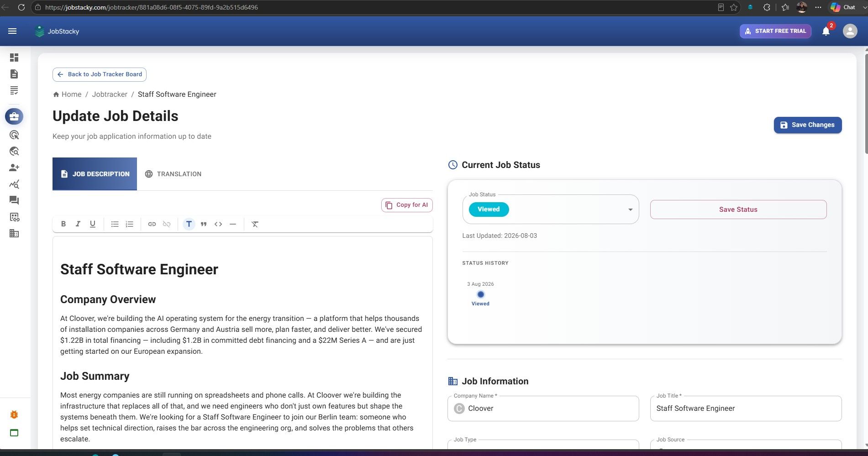Click the Staff Software Engineer heading in editor
Viewport: 868px width, 456px height.
(139, 269)
